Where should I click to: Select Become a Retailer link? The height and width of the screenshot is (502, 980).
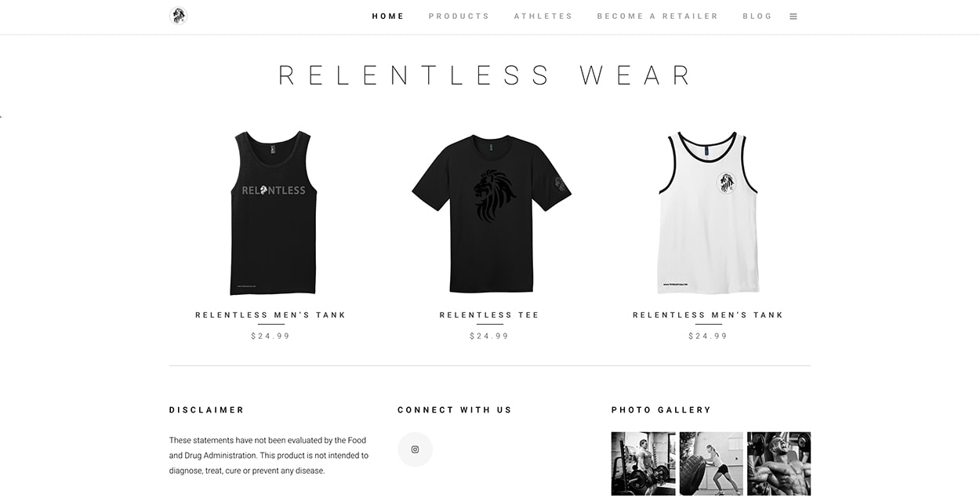pyautogui.click(x=658, y=16)
